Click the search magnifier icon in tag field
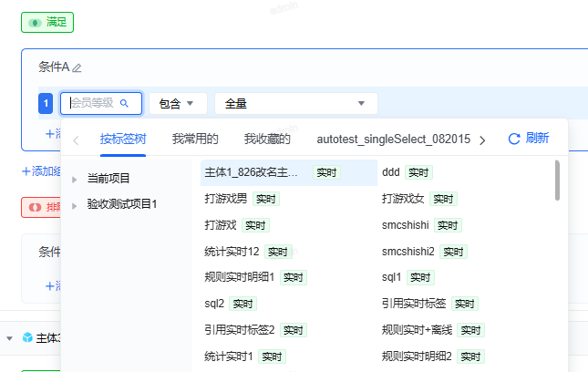 [x=124, y=103]
